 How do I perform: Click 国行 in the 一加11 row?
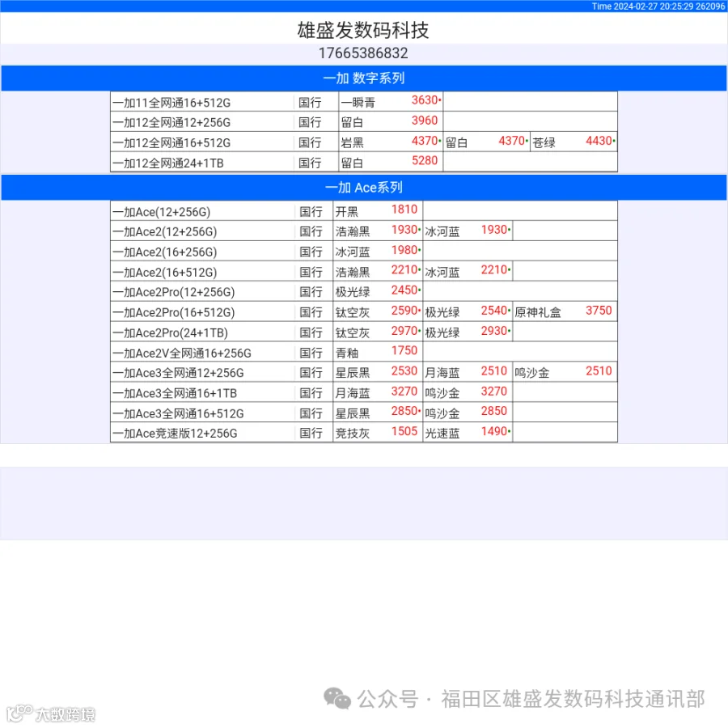tap(310, 103)
